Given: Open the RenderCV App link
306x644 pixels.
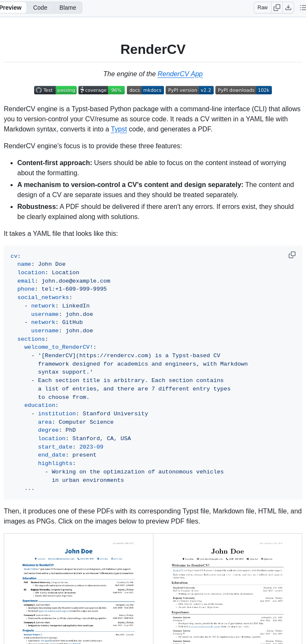Looking at the screenshot, I should click(x=180, y=74).
